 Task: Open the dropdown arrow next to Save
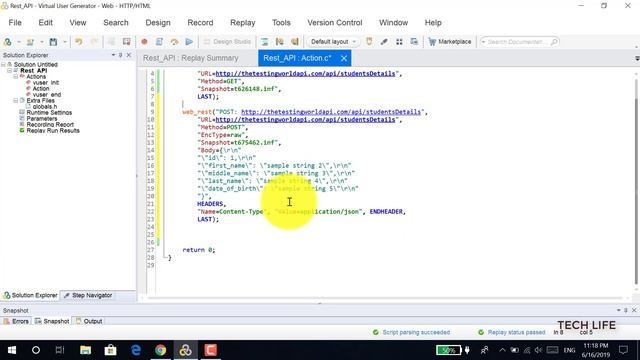click(x=64, y=42)
